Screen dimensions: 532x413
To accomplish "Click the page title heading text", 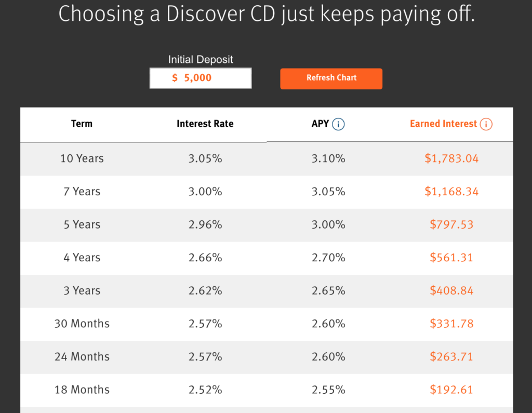I will 265,14.
